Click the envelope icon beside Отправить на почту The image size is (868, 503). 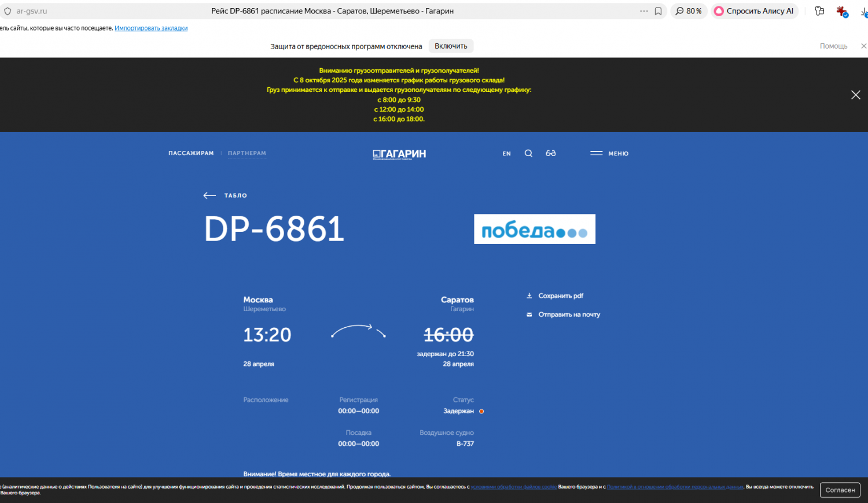[529, 315]
